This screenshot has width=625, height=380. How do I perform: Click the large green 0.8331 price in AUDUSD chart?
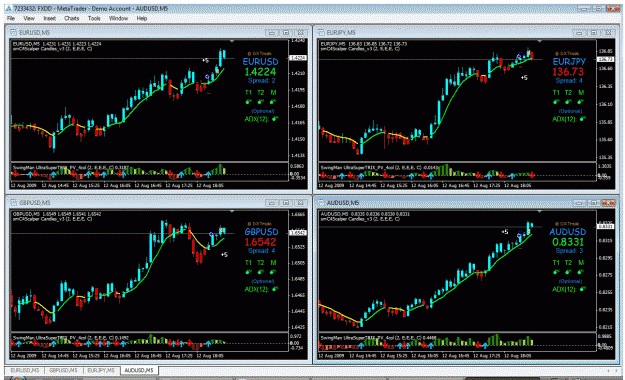point(568,242)
